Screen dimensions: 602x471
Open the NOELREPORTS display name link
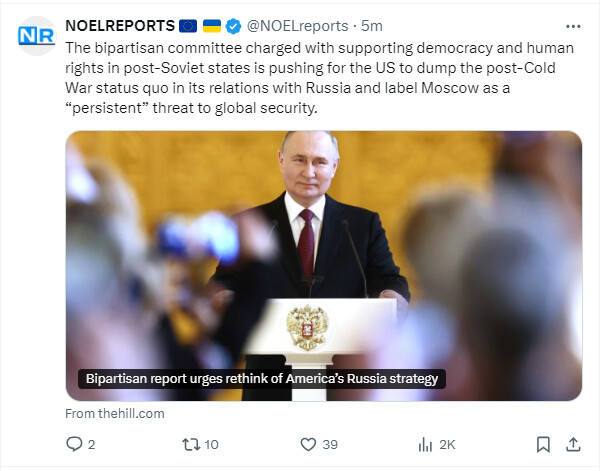click(x=119, y=25)
